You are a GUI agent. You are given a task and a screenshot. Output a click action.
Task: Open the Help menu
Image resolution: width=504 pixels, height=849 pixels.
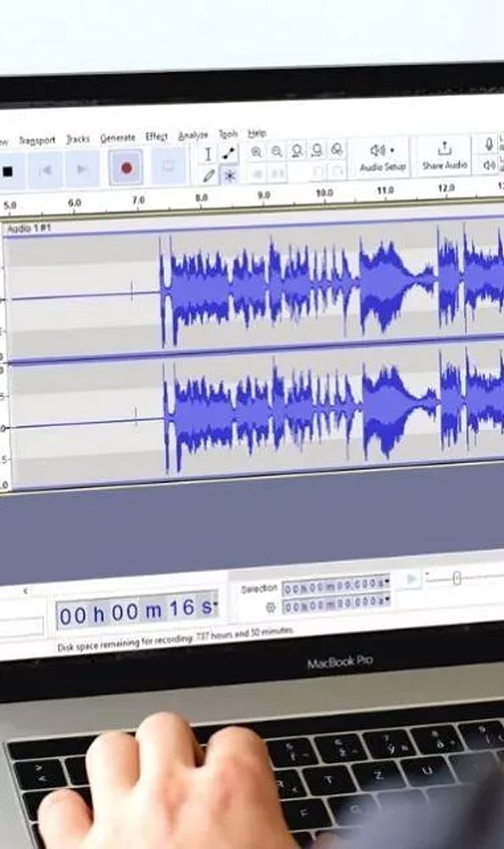pyautogui.click(x=256, y=132)
